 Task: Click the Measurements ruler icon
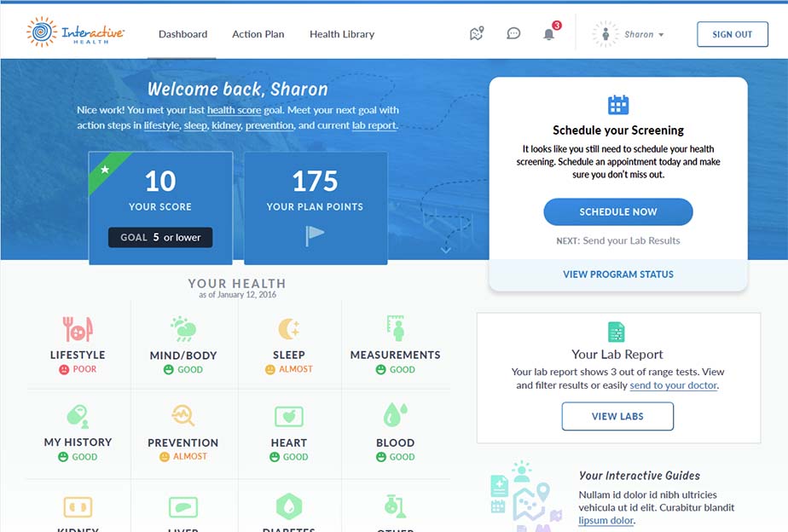pyautogui.click(x=395, y=329)
